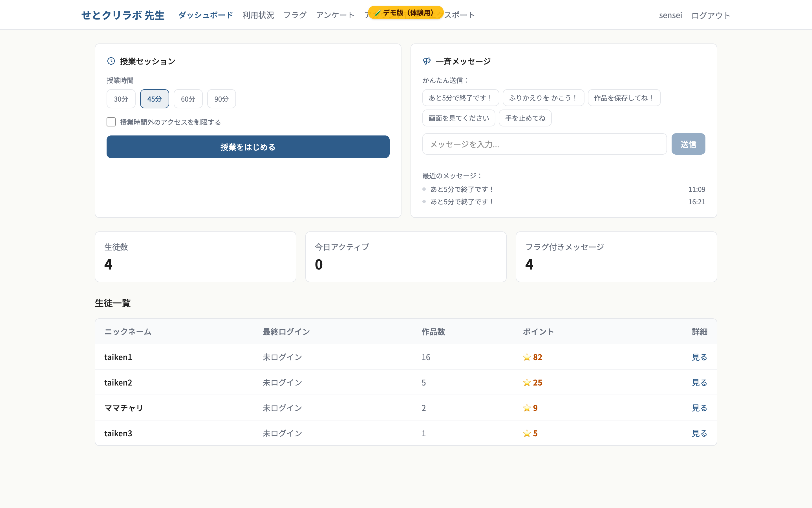The width and height of the screenshot is (812, 508).
Task: Click the star icon in taiken2 row
Action: pyautogui.click(x=527, y=383)
